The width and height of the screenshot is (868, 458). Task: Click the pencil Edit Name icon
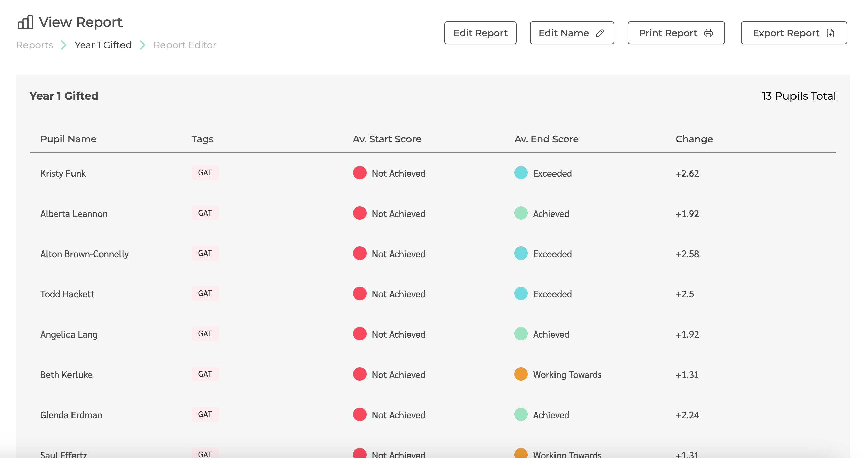(600, 33)
